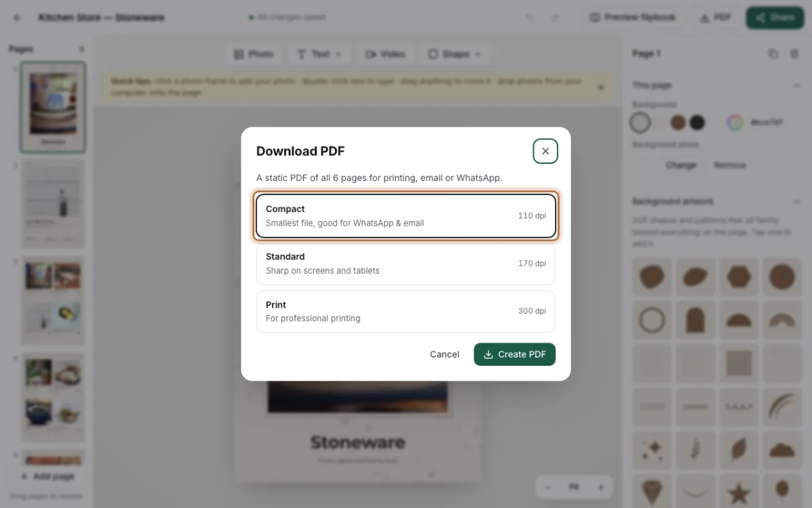Zoom out with the minus button
812x508 pixels.
point(548,487)
